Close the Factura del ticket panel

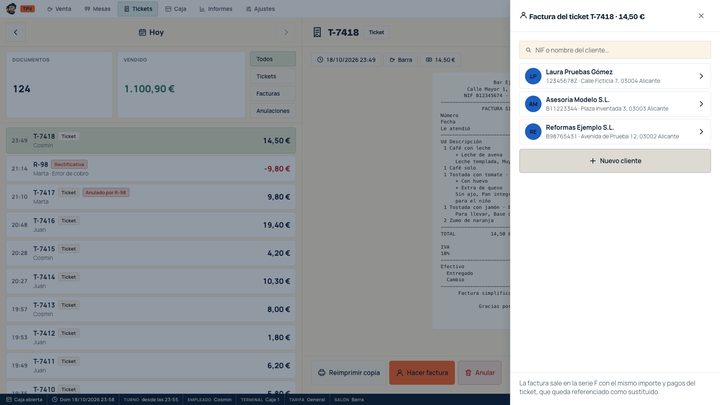[701, 16]
